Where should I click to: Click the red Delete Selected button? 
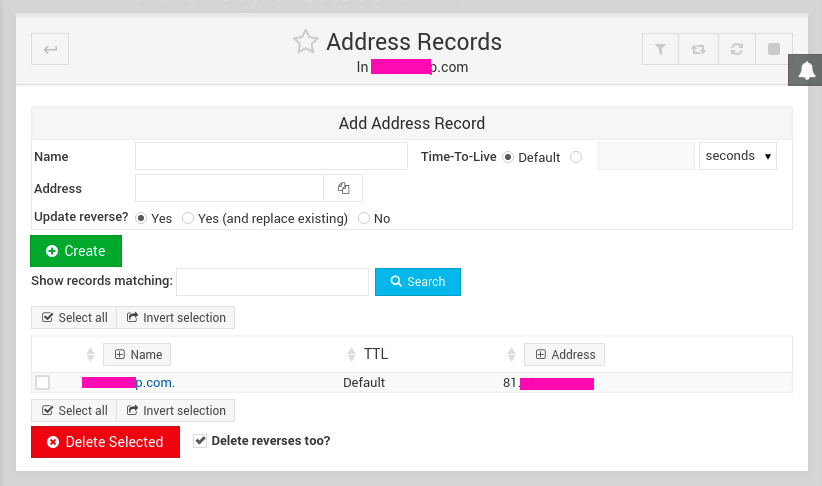click(x=105, y=442)
